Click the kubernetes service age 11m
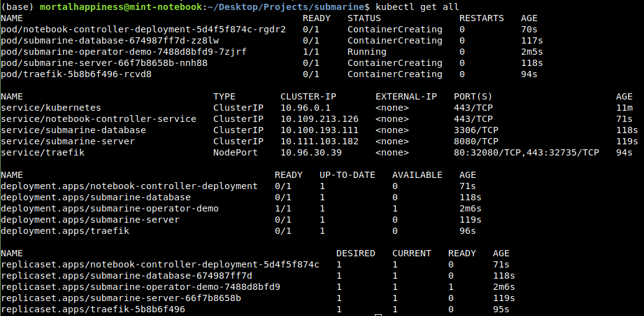The width and height of the screenshot is (644, 316). pyautogui.click(x=624, y=108)
